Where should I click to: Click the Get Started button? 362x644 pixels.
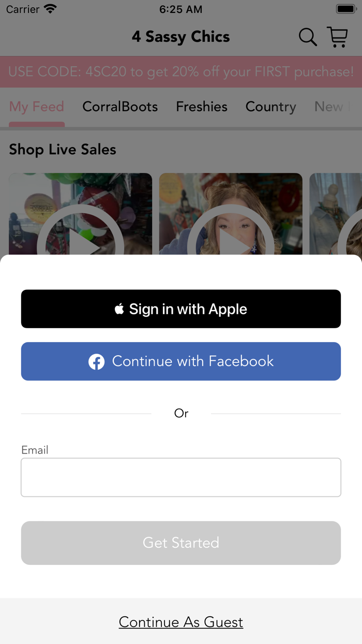(x=181, y=543)
